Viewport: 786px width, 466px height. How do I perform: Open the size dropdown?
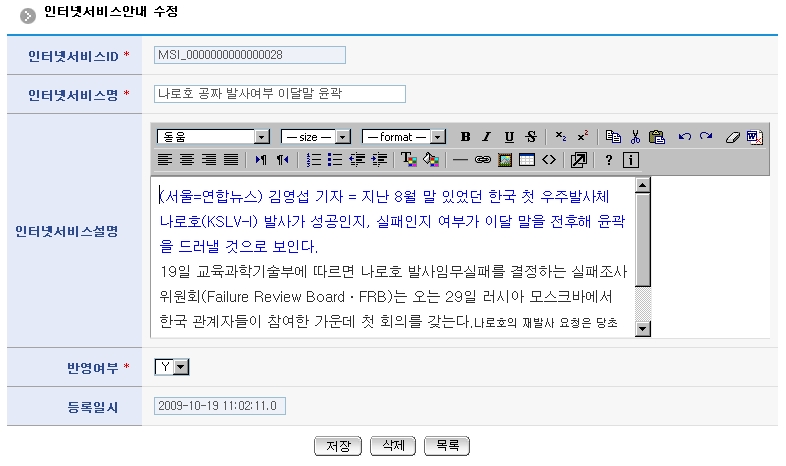[342, 137]
